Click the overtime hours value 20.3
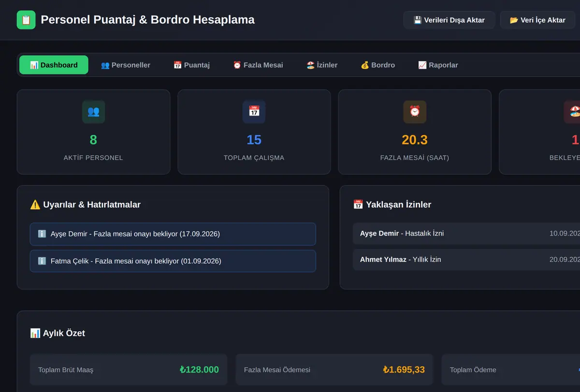This screenshot has height=392, width=580. click(x=415, y=140)
